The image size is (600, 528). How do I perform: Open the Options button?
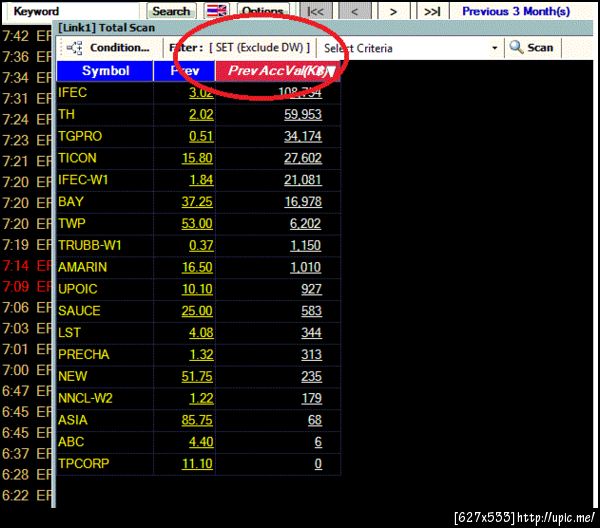(263, 11)
